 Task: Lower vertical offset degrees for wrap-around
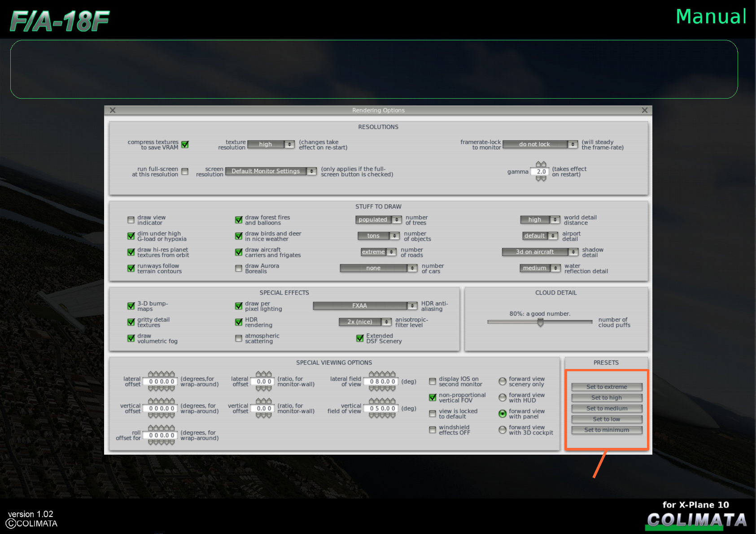[161, 416]
